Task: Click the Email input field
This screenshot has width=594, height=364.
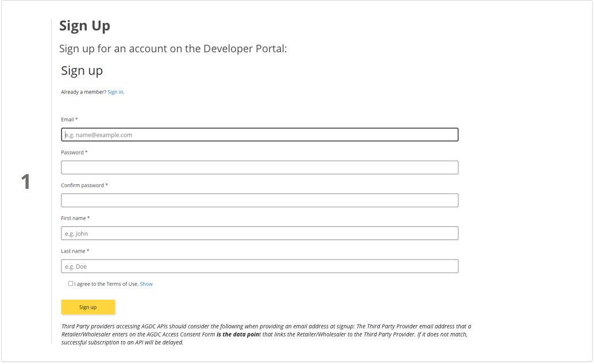Action: coord(260,135)
